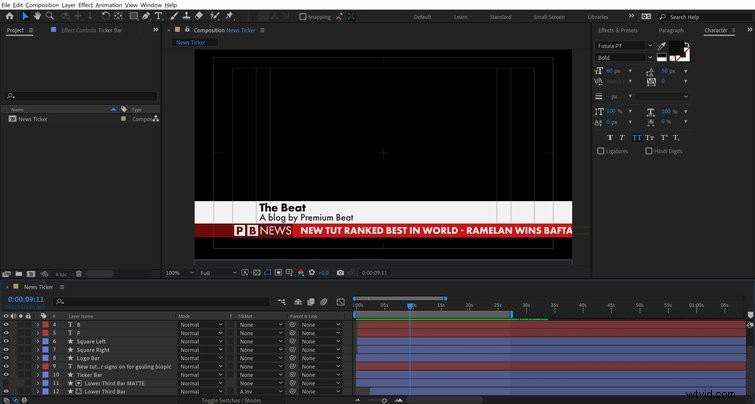Open the channel and color management icon
The width and height of the screenshot is (755, 404).
click(x=301, y=273)
